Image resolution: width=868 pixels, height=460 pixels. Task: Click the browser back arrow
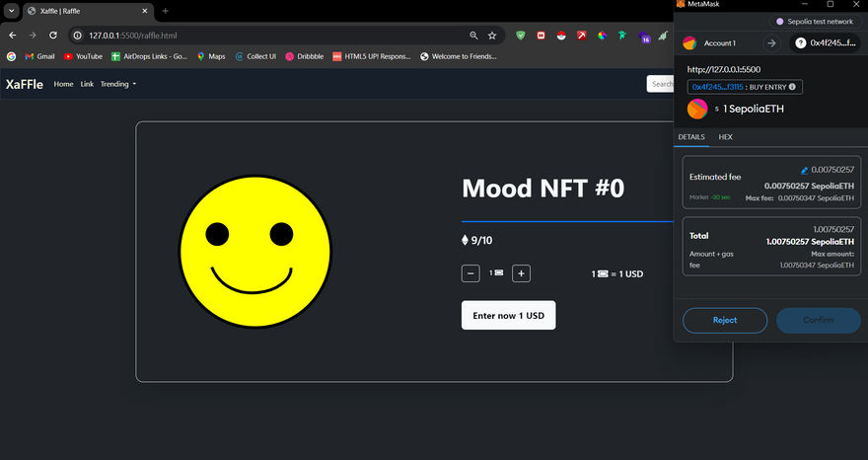coord(12,36)
